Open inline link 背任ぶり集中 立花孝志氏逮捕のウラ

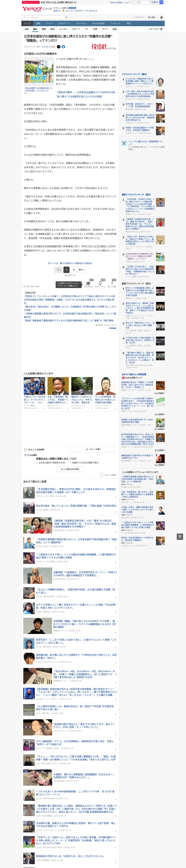tap(85, 94)
